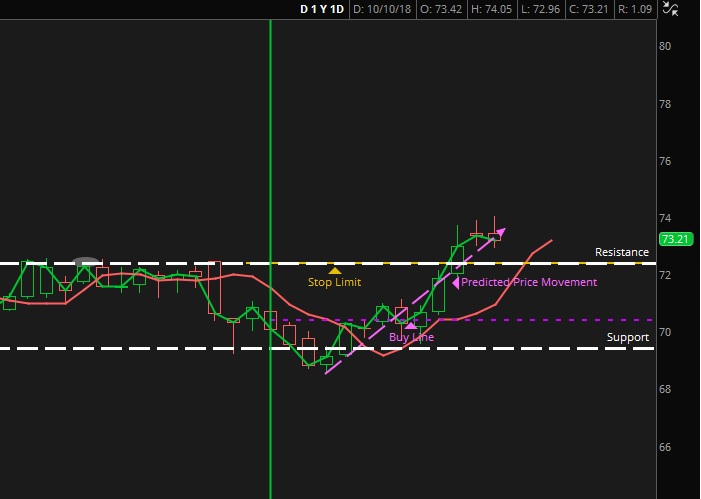This screenshot has height=499, width=701.
Task: Click the gray oval marker on resistance line
Action: pyautogui.click(x=86, y=262)
